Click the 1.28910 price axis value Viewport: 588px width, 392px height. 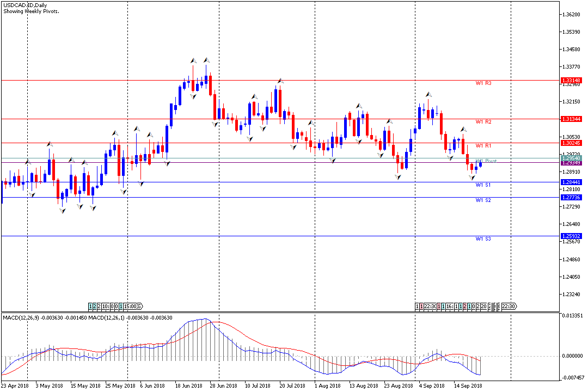pos(572,172)
